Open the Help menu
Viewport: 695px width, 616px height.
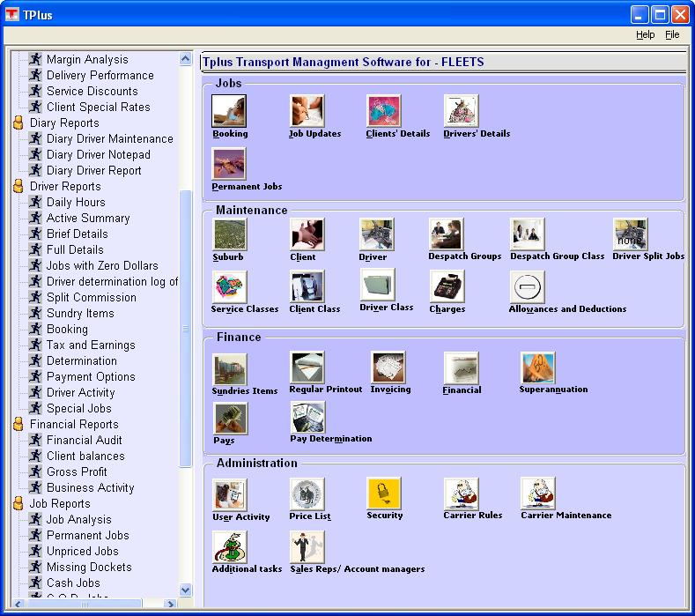[x=645, y=34]
